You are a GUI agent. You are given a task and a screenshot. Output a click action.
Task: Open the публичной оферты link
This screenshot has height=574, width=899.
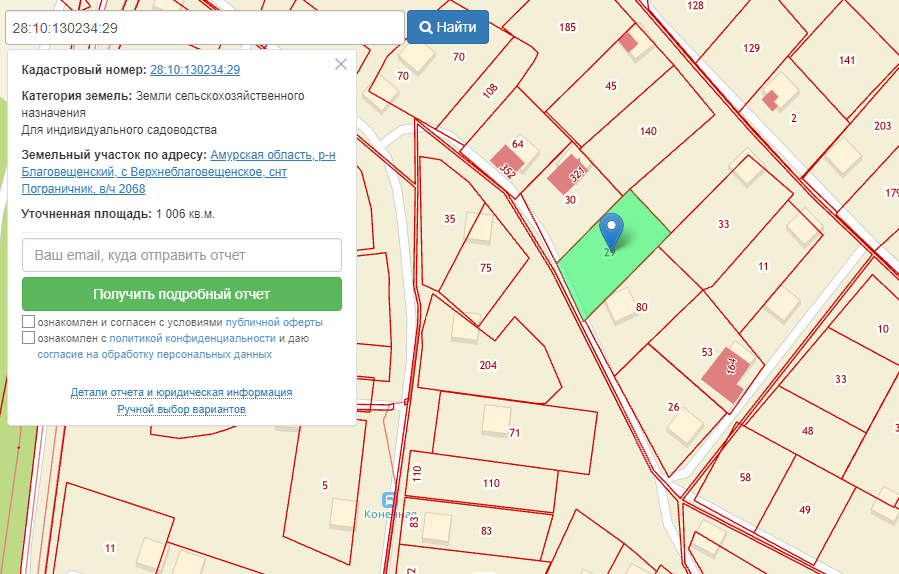274,323
